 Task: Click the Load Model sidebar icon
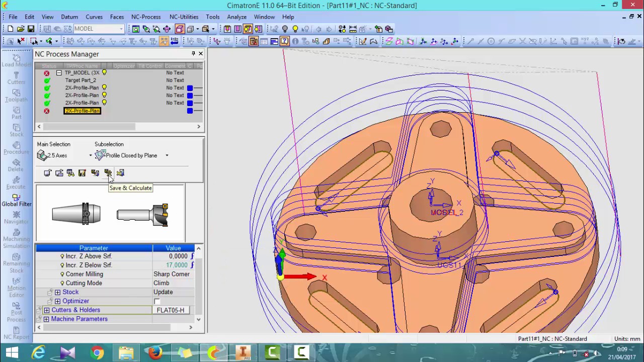[16, 60]
